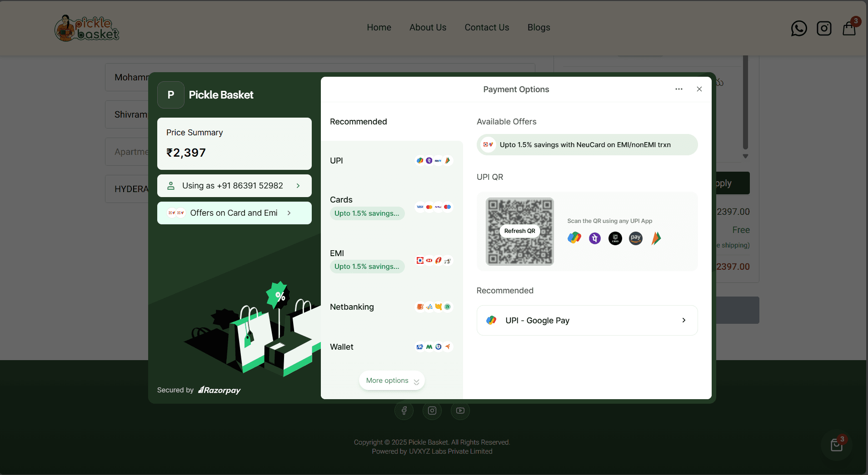Click NeuCard icon in available offer
The height and width of the screenshot is (475, 868).
pyautogui.click(x=488, y=145)
